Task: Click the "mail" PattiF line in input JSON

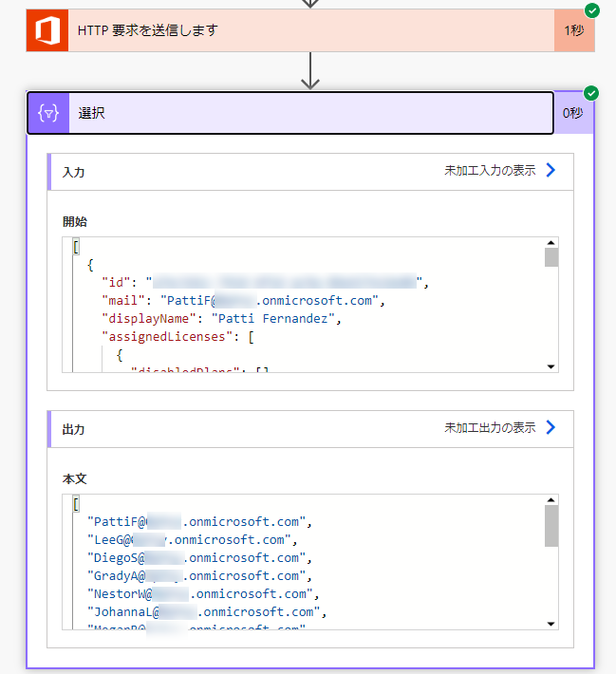Action: (x=243, y=301)
